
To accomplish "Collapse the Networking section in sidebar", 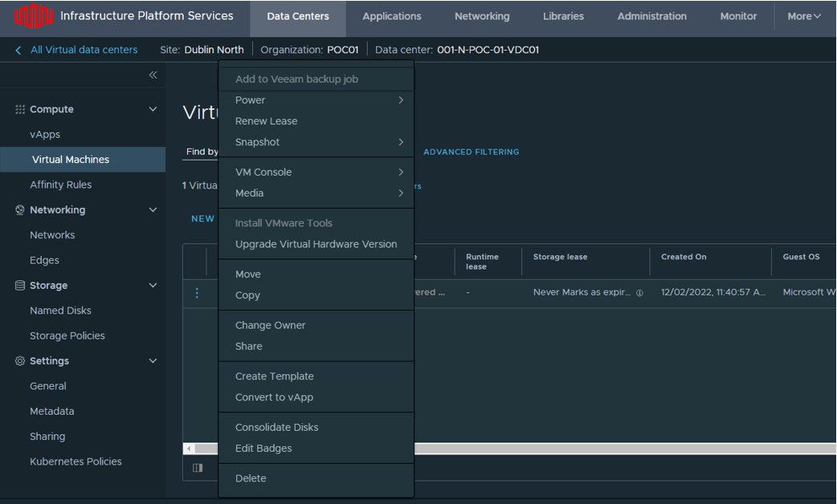I will 153,210.
